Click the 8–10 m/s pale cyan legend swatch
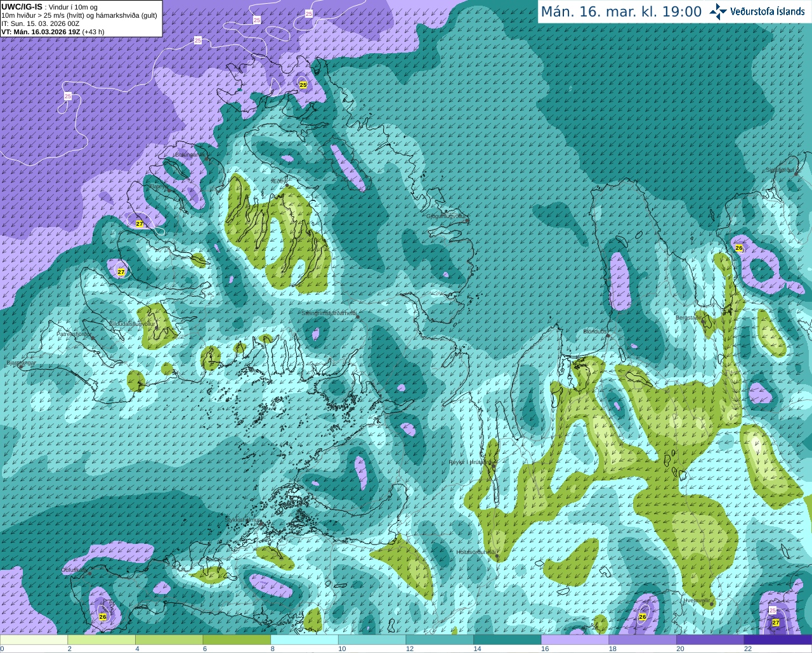The image size is (812, 653). pos(304,640)
